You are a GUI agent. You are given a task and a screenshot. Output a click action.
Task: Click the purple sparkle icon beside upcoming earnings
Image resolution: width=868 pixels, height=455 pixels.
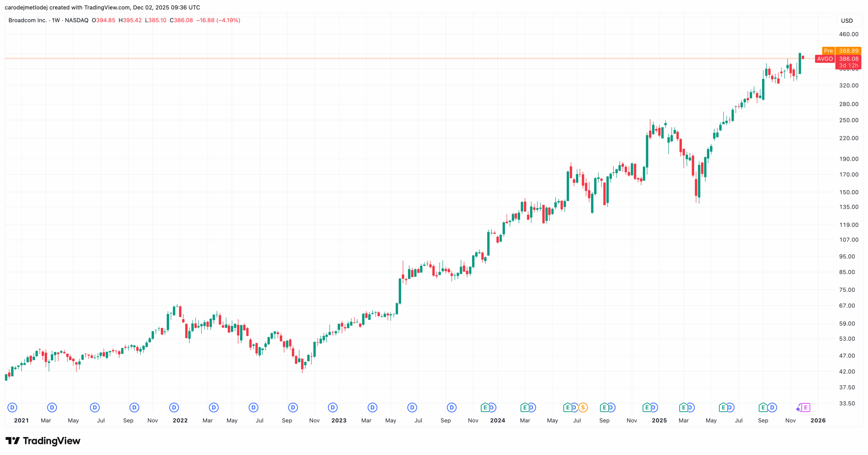[x=798, y=409]
